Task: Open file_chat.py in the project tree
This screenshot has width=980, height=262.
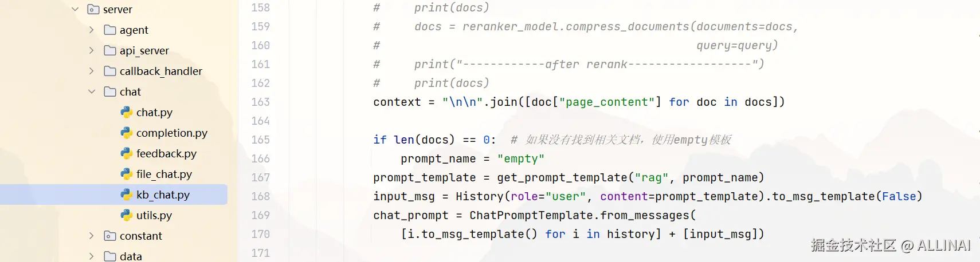Action: pos(164,174)
